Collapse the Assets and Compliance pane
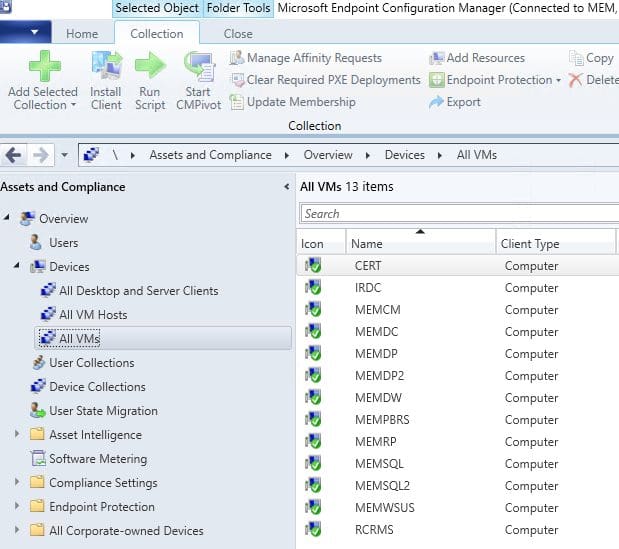The height and width of the screenshot is (549, 619). [x=287, y=187]
